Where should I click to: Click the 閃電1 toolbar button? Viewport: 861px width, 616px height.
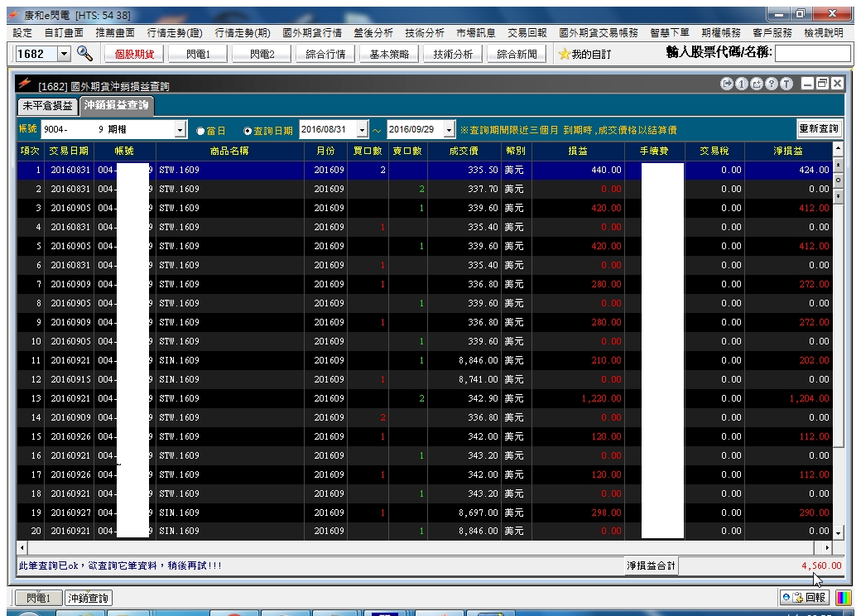pos(198,54)
